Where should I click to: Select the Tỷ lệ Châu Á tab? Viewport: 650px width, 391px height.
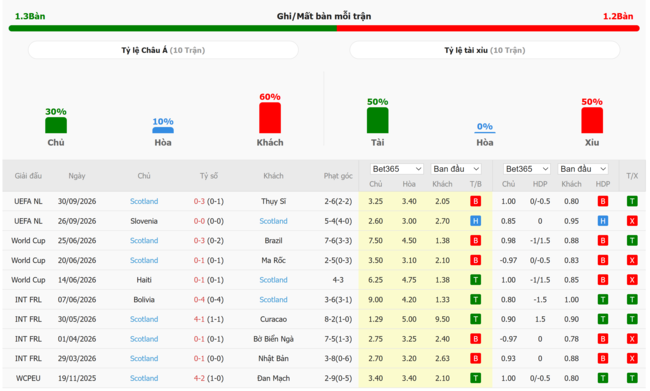(x=163, y=50)
